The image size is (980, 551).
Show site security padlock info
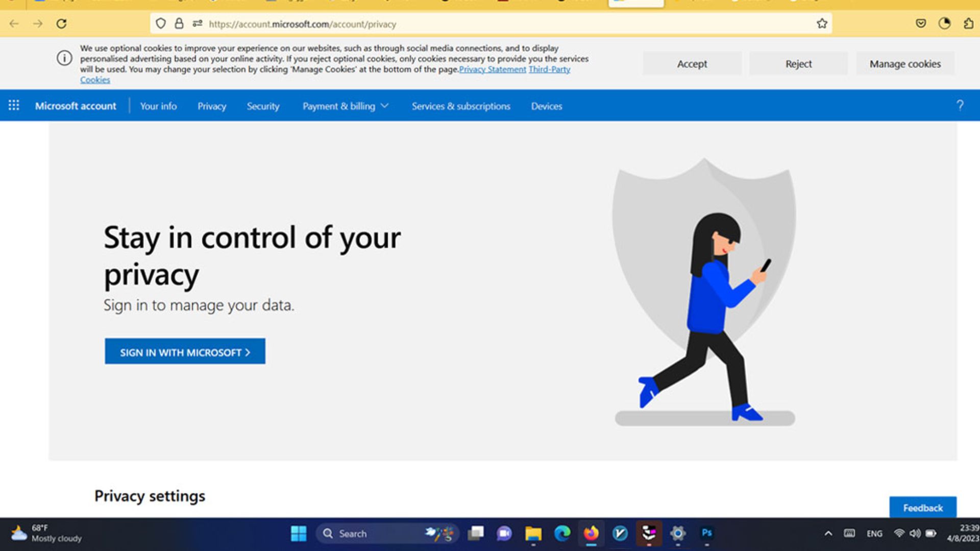[x=179, y=23]
